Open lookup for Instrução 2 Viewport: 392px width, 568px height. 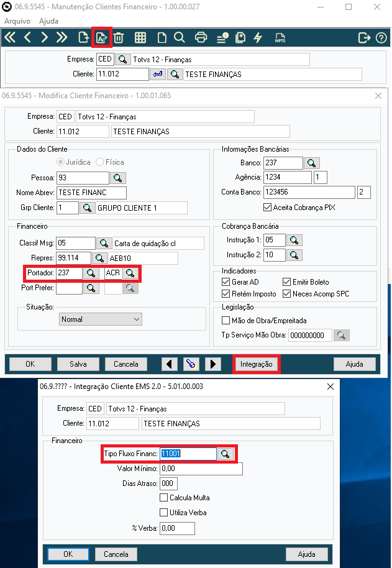point(294,255)
